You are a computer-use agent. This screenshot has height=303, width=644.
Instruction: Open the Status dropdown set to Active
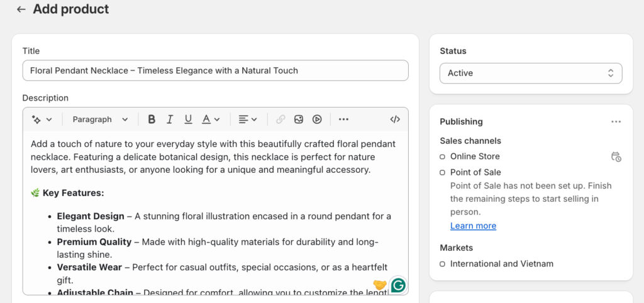tap(530, 74)
